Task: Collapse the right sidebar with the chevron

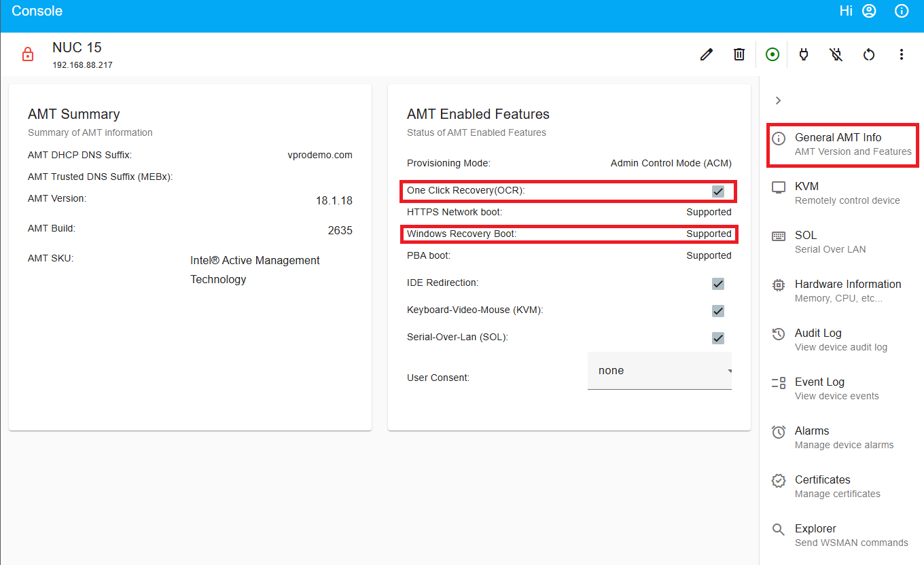Action: (x=778, y=100)
